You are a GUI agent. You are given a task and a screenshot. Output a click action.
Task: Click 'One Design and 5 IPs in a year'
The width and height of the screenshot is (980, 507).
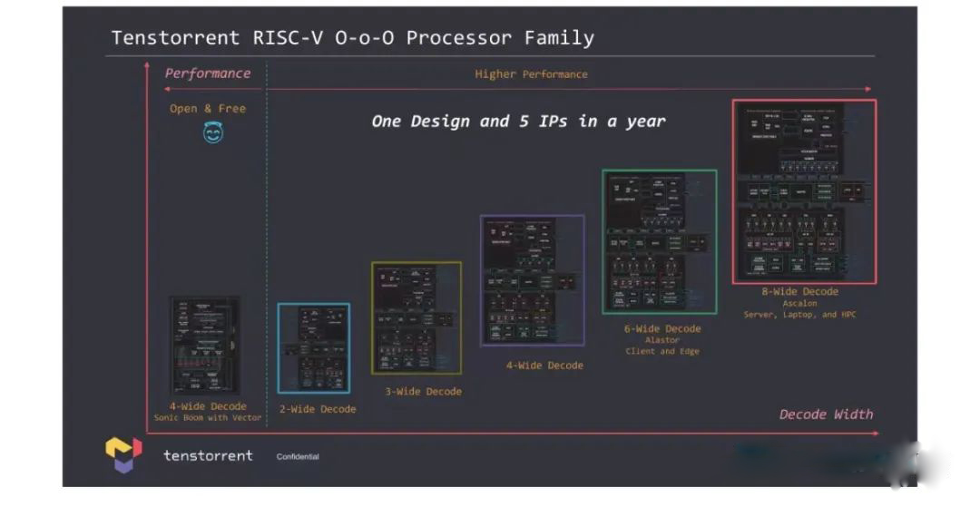[x=519, y=122]
